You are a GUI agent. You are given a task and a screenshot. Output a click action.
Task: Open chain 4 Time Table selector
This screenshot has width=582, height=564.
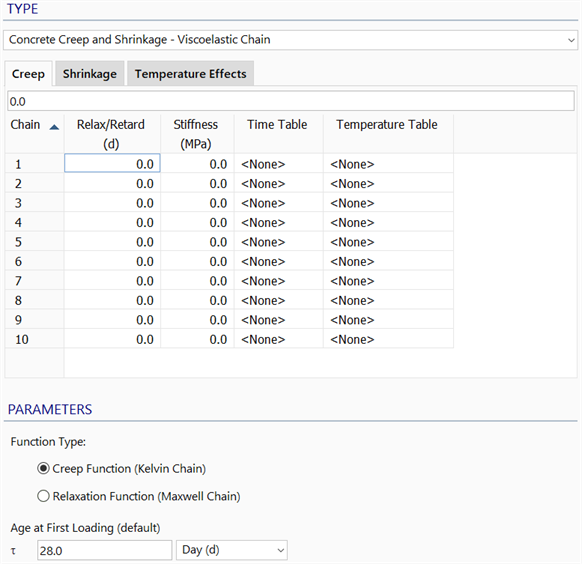279,222
